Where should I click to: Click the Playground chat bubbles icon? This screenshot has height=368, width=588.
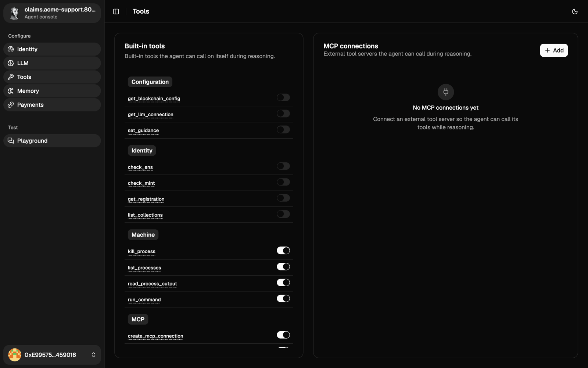[11, 141]
